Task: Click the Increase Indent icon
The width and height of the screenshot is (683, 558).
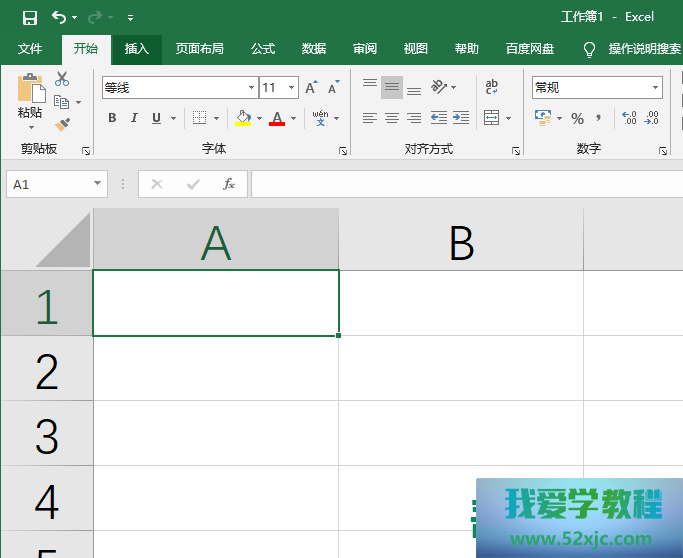Action: point(461,118)
